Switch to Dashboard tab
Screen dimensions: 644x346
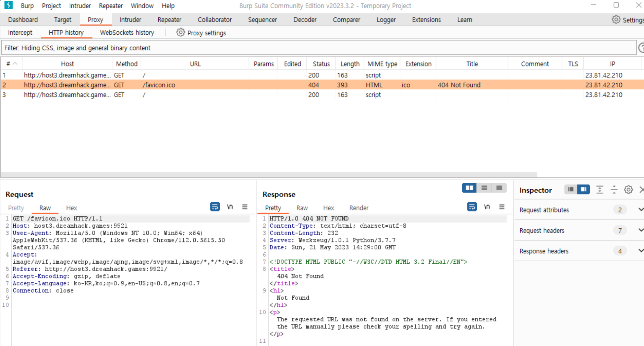tap(23, 20)
